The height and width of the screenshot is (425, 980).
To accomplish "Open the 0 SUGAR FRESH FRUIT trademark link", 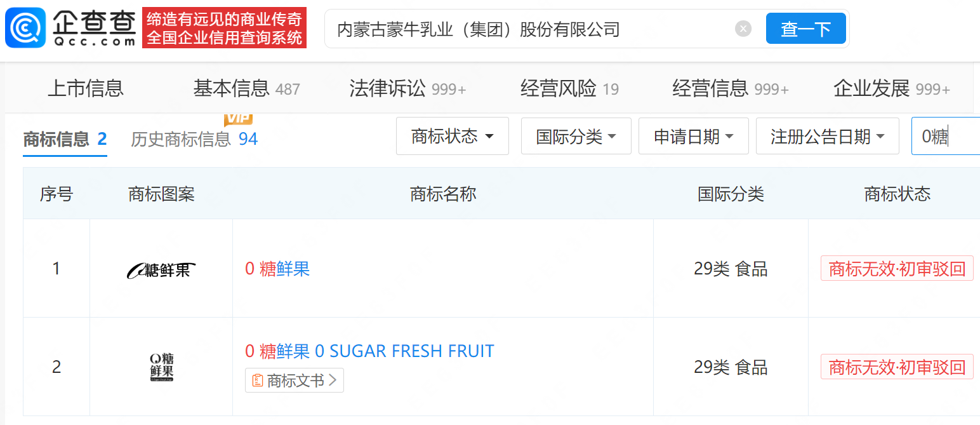I will (404, 351).
